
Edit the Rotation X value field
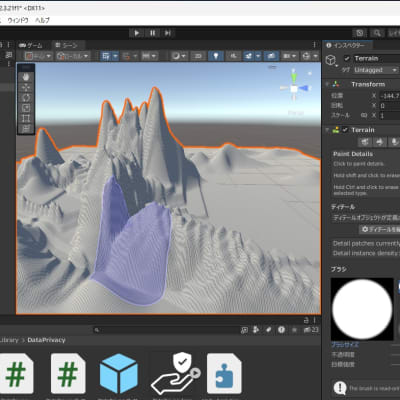coord(389,106)
